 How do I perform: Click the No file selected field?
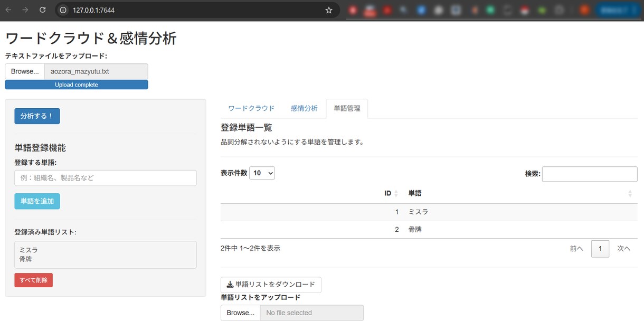[x=312, y=313]
